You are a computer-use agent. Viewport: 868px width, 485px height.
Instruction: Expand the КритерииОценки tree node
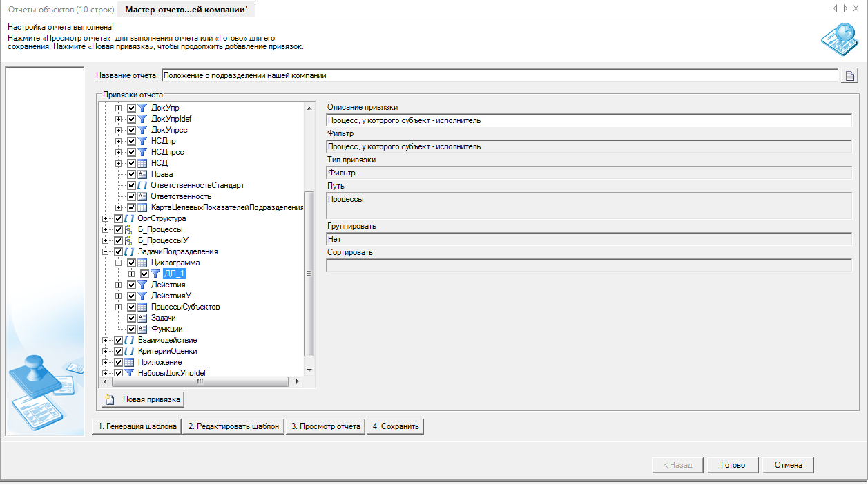tap(106, 351)
